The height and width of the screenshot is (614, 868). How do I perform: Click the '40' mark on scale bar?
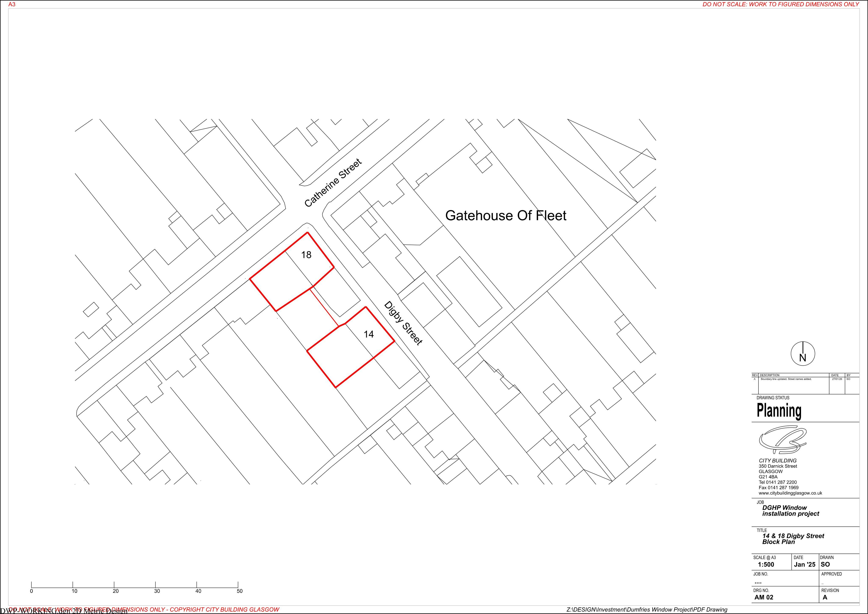[x=199, y=591]
